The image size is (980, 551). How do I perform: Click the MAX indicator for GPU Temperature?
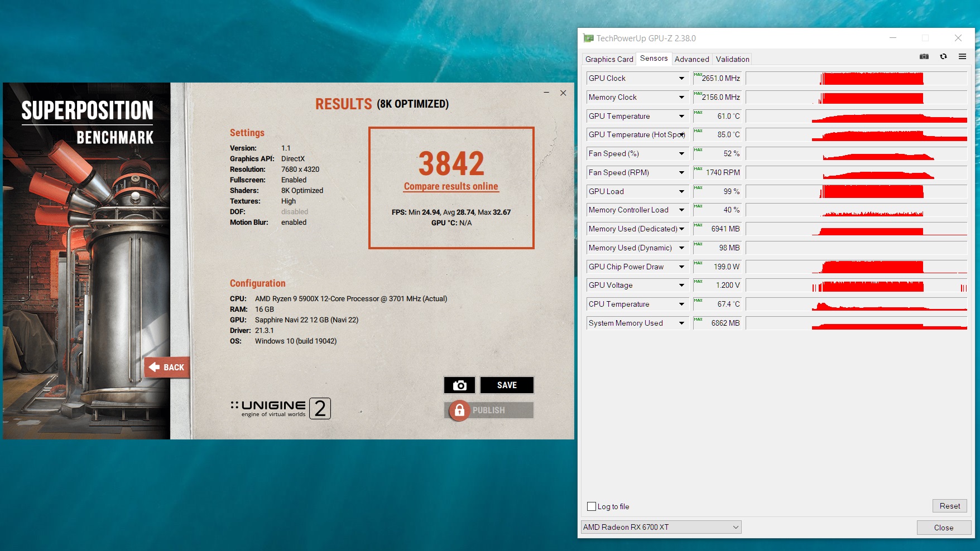coord(698,112)
